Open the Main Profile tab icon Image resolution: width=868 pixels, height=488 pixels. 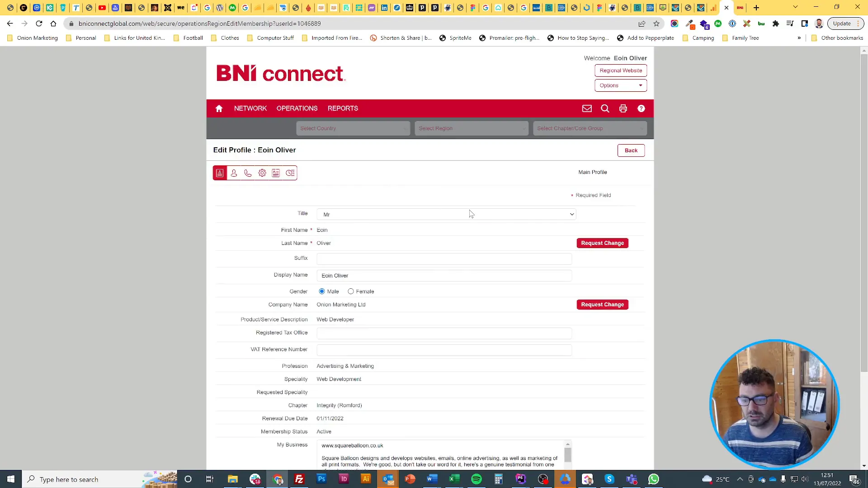[x=220, y=173]
